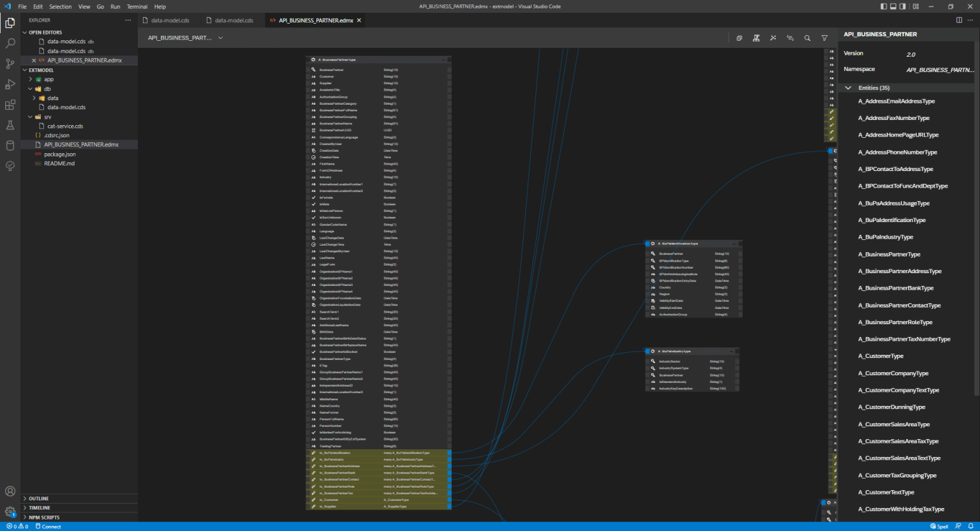Open search in the diagram toolbar
The height and width of the screenshot is (531, 980).
click(807, 38)
